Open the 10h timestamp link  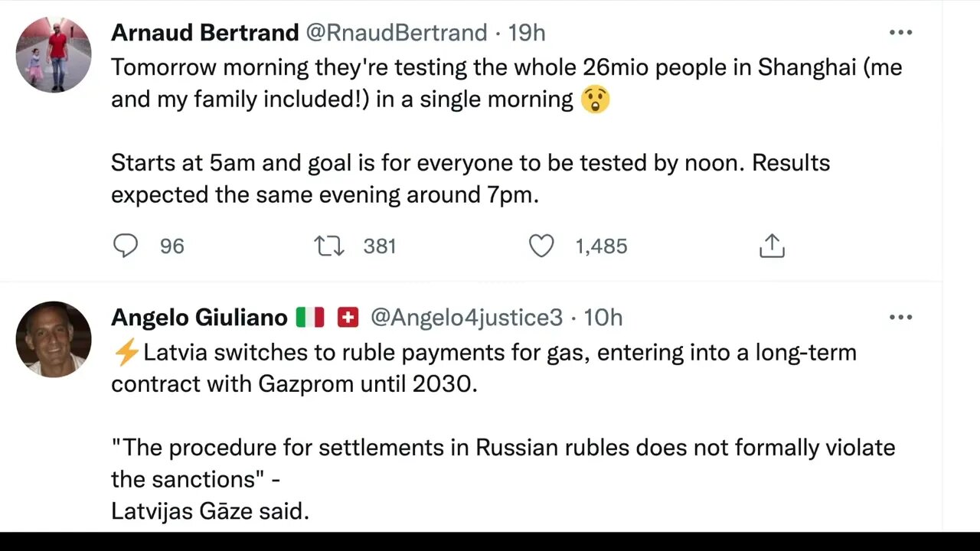point(603,317)
